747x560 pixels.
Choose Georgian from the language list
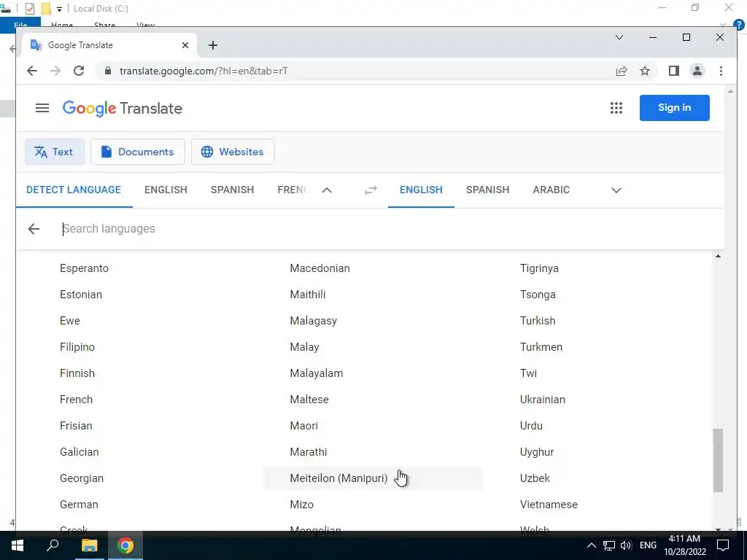(82, 478)
